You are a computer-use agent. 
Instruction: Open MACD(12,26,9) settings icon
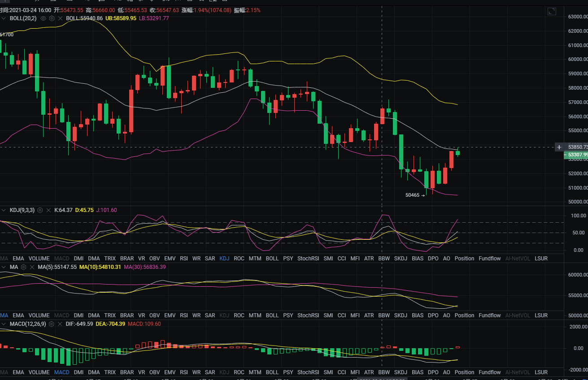coord(52,324)
